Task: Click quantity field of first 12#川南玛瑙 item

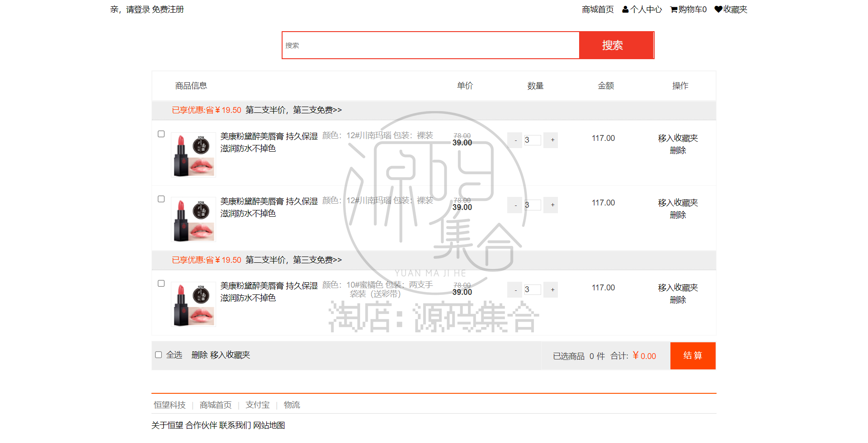Action: click(x=532, y=140)
